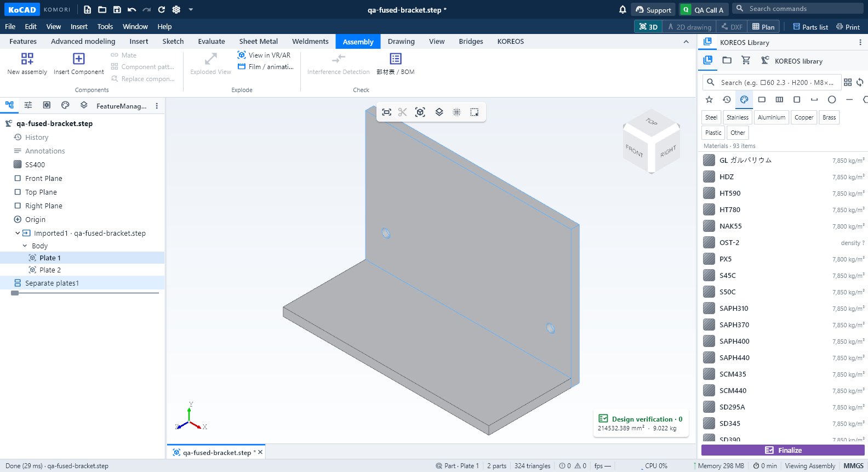Open the notifications bell

pos(623,9)
